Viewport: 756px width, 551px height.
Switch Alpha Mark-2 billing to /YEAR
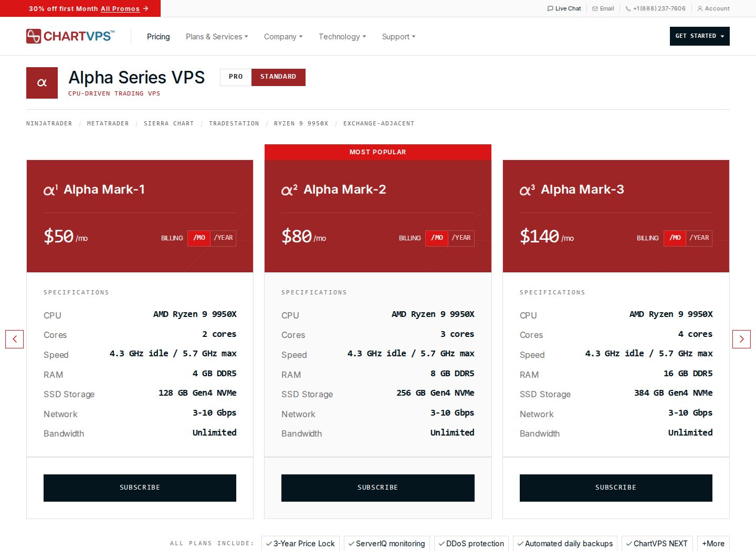click(x=461, y=238)
